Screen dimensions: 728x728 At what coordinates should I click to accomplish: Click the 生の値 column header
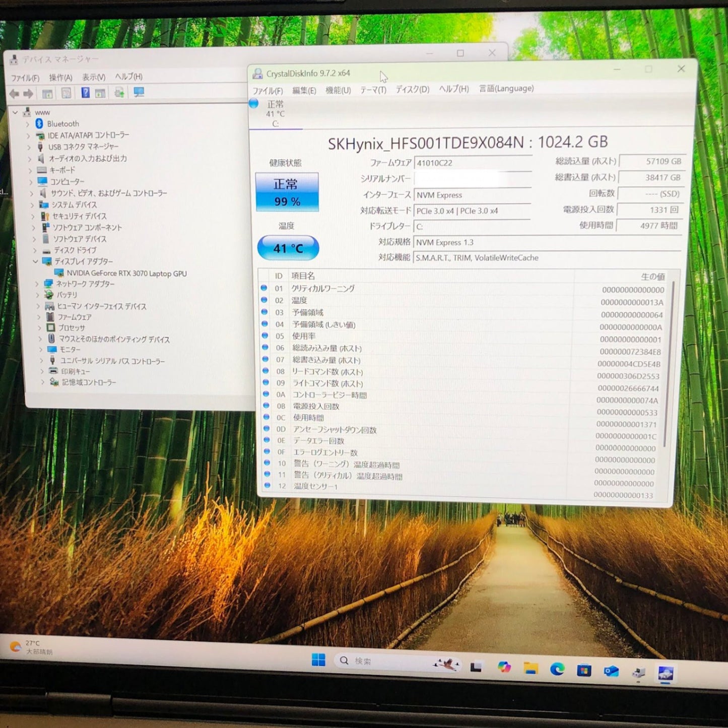(x=653, y=276)
